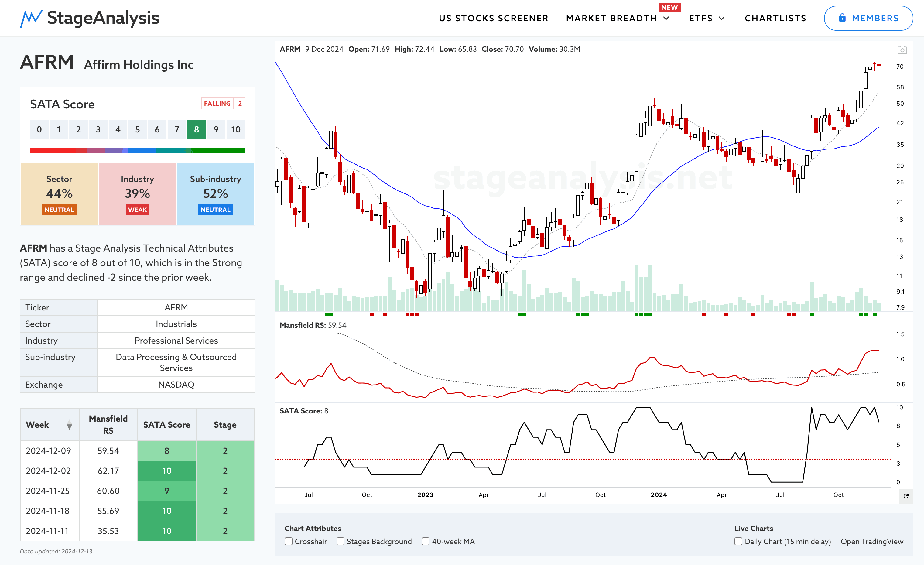The image size is (924, 565).
Task: Enable the 40-week MA checkbox
Action: (426, 541)
